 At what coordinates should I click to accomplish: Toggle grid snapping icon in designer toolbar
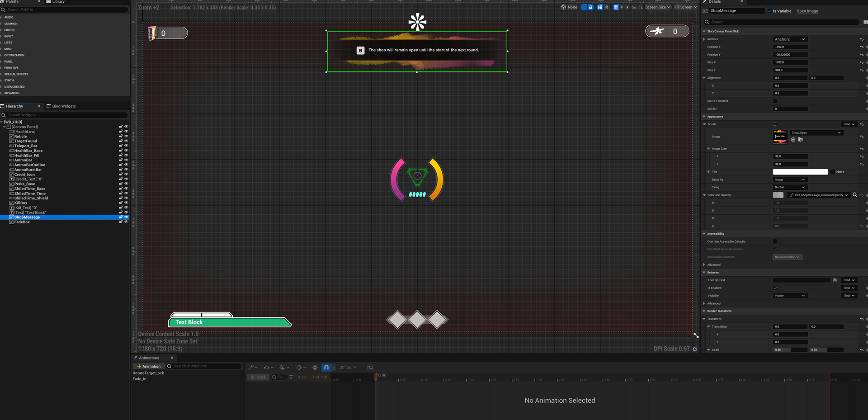click(x=616, y=7)
